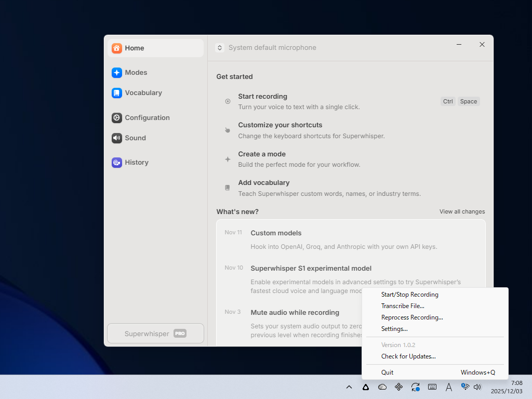The height and width of the screenshot is (399, 532).
Task: Click the Superwhisper tray icon in taskbar
Action: pos(366,387)
